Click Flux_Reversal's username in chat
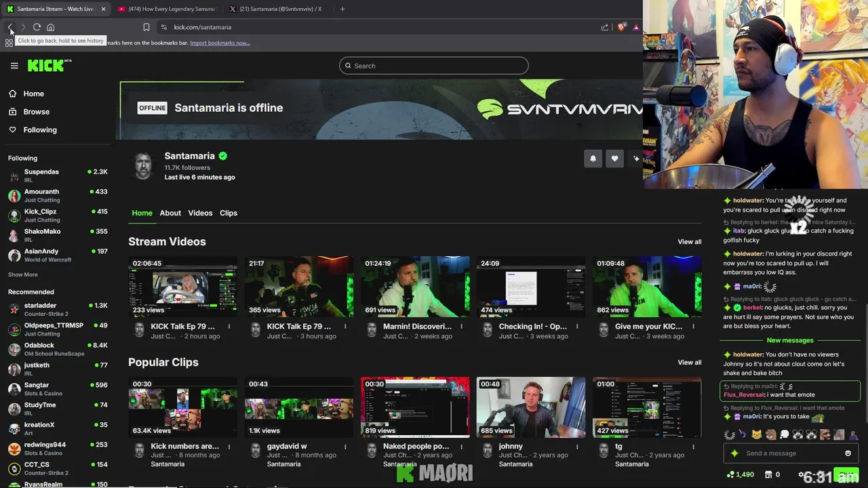Screen dimensions: 868x488 pyautogui.click(x=744, y=394)
